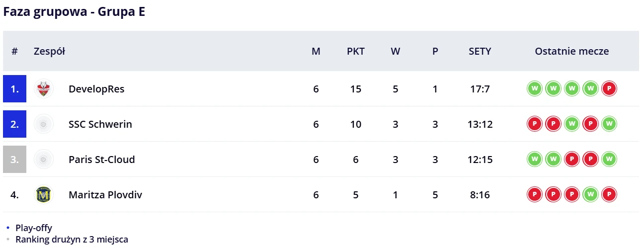Image resolution: width=644 pixels, height=249 pixels.
Task: Click the SSC Schwerin team logo
Action: [44, 124]
